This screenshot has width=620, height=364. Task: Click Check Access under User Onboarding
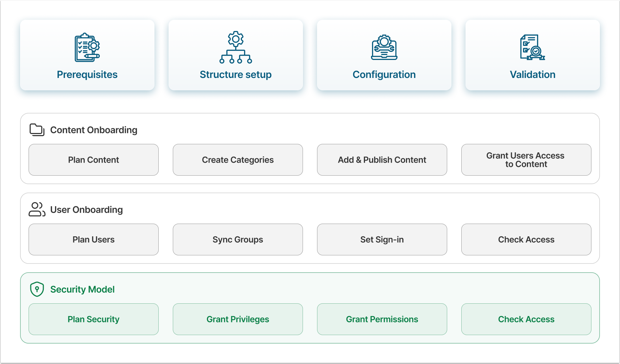(x=526, y=239)
